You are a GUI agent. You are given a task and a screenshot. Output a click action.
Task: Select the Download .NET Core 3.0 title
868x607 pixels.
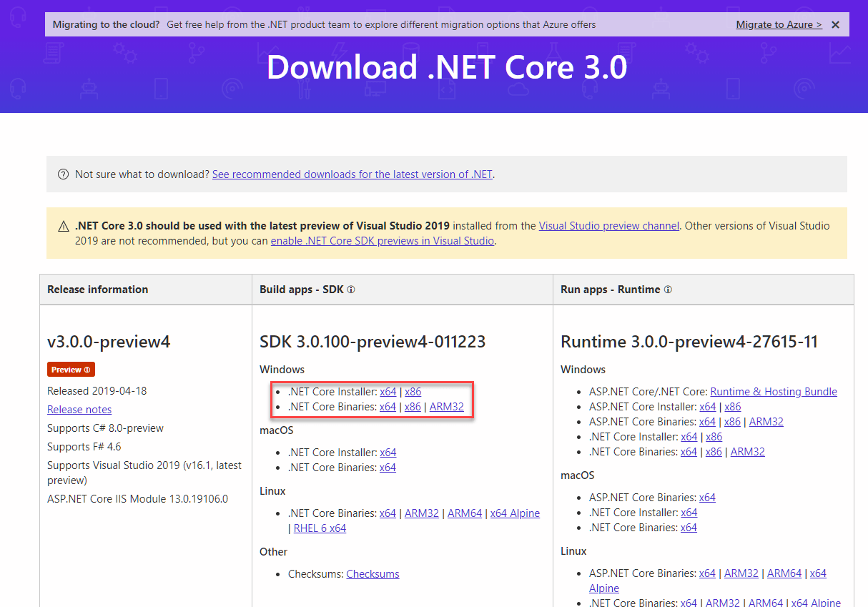tap(447, 67)
